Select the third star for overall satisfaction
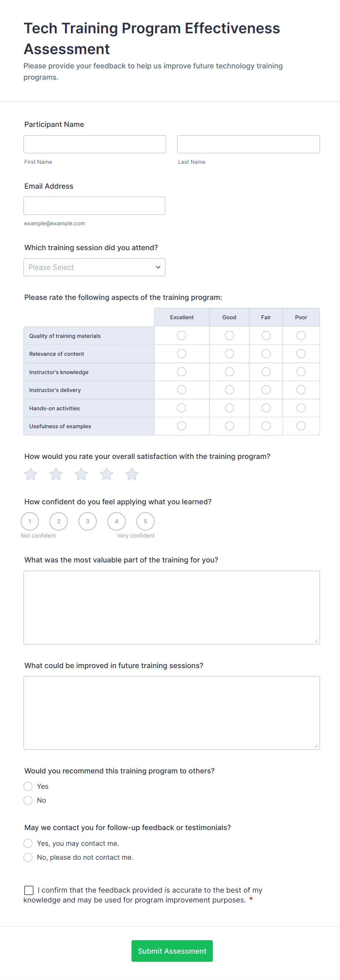This screenshot has height=980, width=340. [x=81, y=474]
